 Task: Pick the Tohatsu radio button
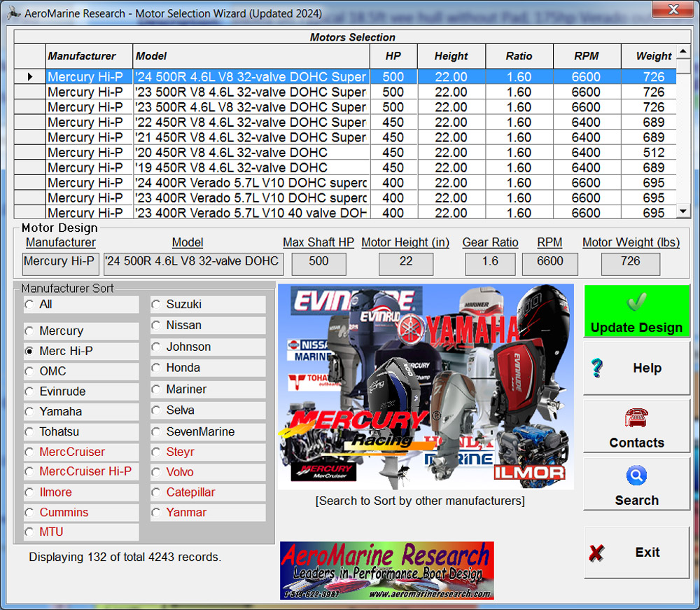click(x=29, y=432)
